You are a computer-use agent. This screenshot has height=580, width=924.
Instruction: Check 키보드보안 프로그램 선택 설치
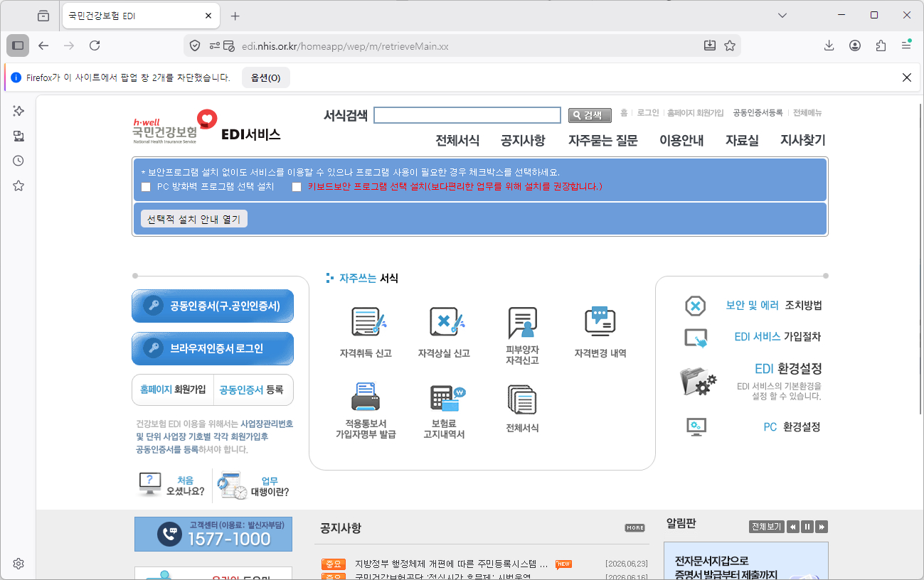coord(297,187)
